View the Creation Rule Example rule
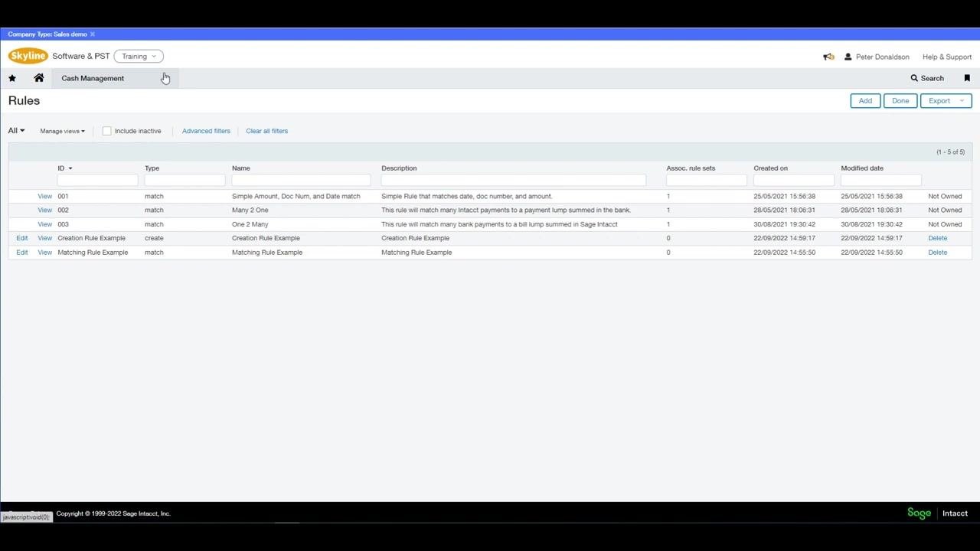Viewport: 980px width, 551px height. (x=45, y=238)
